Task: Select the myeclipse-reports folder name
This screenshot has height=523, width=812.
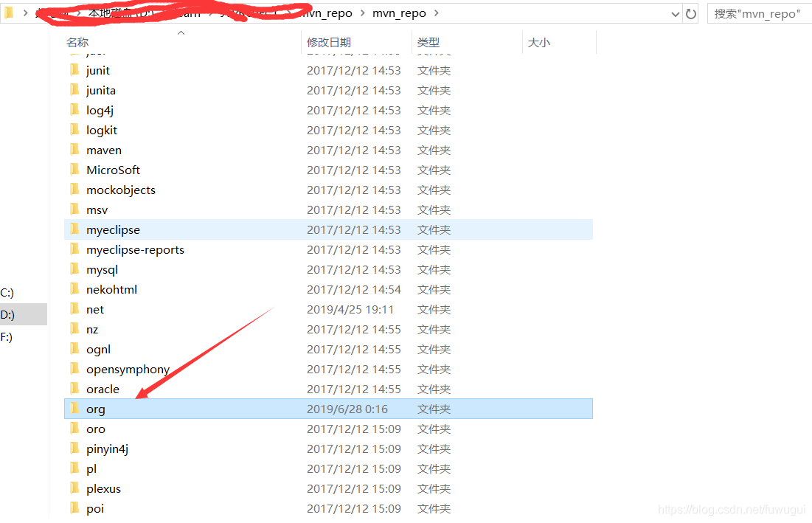Action: pyautogui.click(x=135, y=250)
